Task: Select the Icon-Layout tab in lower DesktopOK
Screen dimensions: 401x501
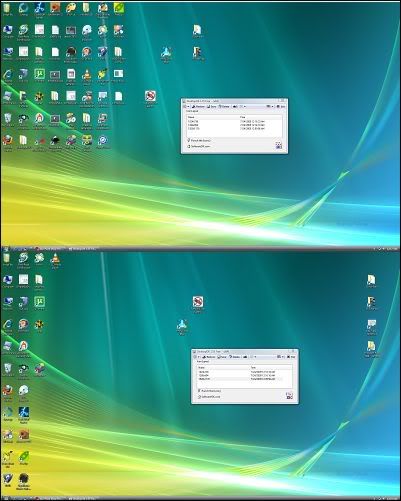Action: 203,361
